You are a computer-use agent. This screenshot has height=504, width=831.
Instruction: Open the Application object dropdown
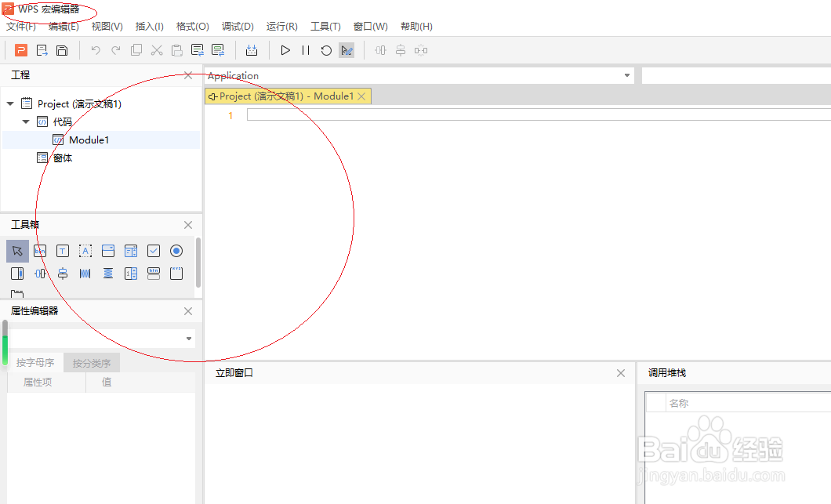627,76
